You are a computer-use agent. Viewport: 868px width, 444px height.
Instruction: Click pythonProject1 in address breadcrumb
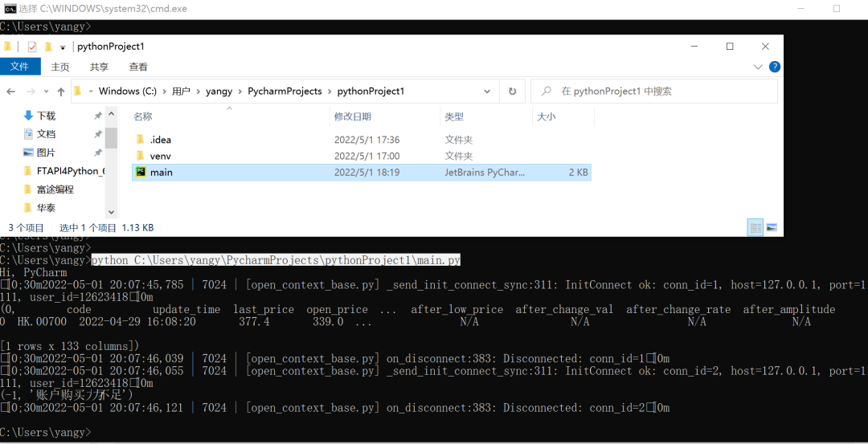pyautogui.click(x=371, y=92)
